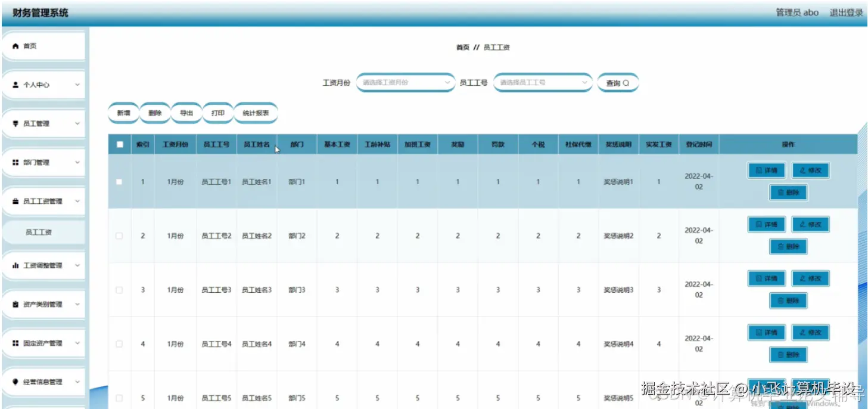
Task: Check the box for row 员工工号5
Action: [119, 398]
